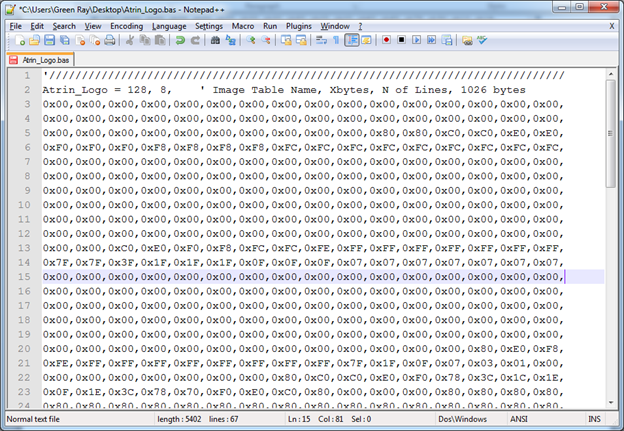Select the Atrin_Logo.bas tab
Image resolution: width=624 pixels, height=431 pixels.
point(40,60)
